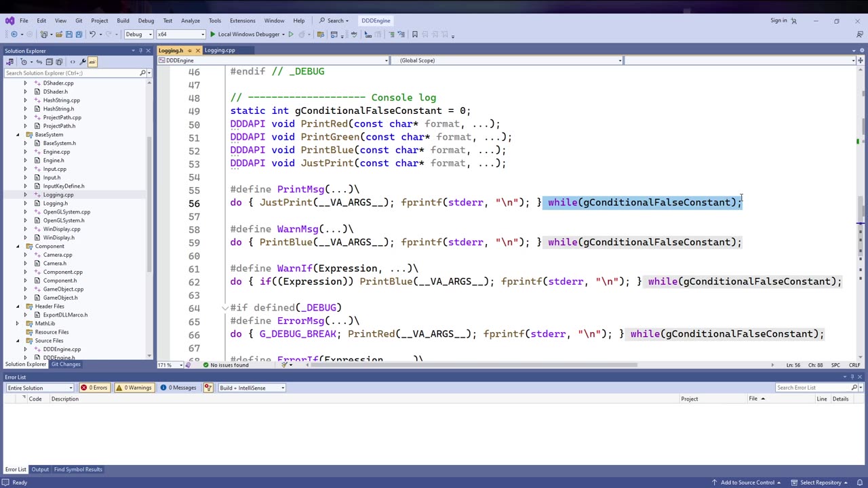Open the Analyze menu
The image size is (868, 488).
click(191, 20)
